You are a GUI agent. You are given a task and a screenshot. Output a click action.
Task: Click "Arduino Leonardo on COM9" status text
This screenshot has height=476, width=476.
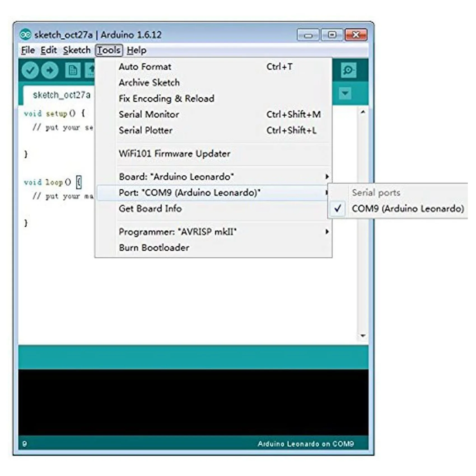[306, 444]
